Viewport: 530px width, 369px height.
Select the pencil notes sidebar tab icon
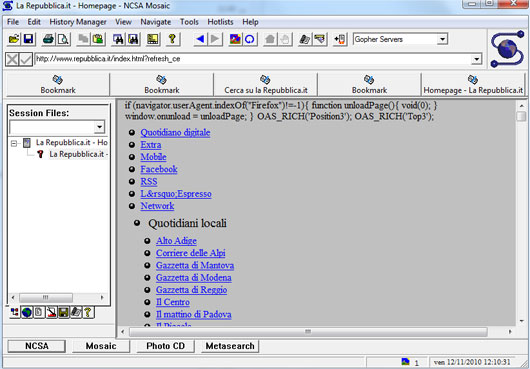click(x=76, y=312)
